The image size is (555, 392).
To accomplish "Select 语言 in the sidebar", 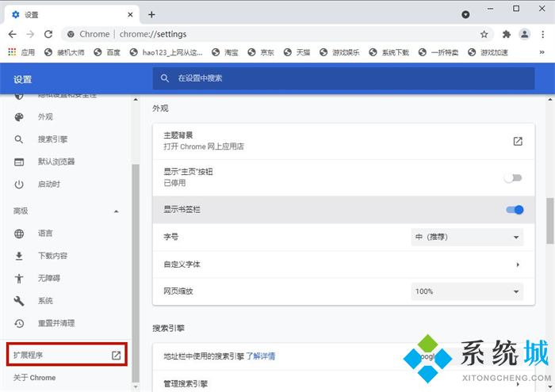I will [45, 234].
